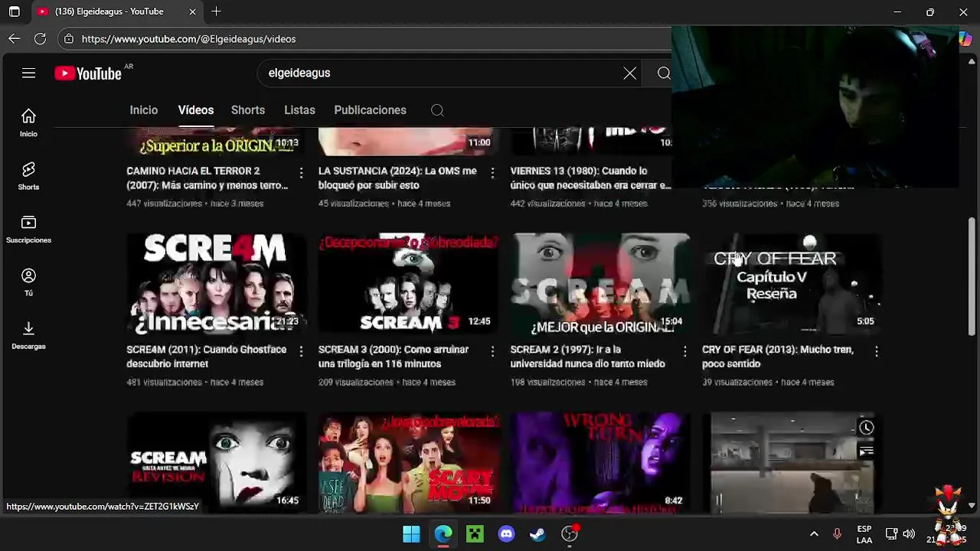980x551 pixels.
Task: Open options menu for SCREAM 2 (1997) video
Action: tap(684, 351)
